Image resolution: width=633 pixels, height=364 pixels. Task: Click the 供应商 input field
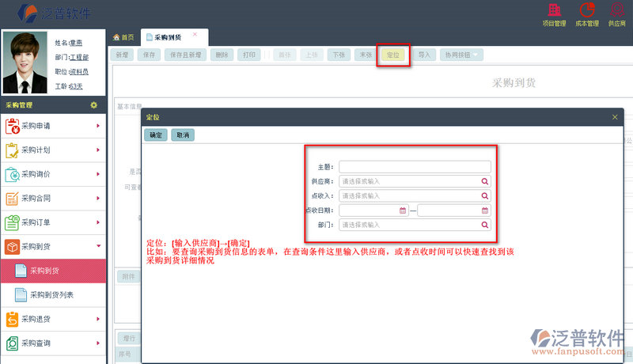tap(415, 181)
